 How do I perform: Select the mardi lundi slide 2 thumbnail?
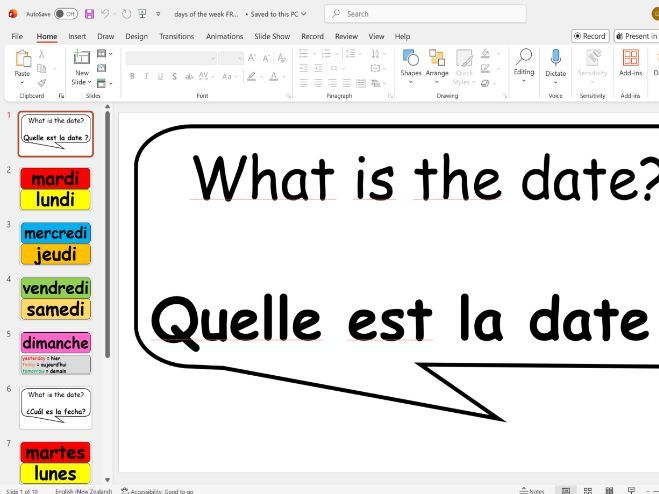click(55, 189)
